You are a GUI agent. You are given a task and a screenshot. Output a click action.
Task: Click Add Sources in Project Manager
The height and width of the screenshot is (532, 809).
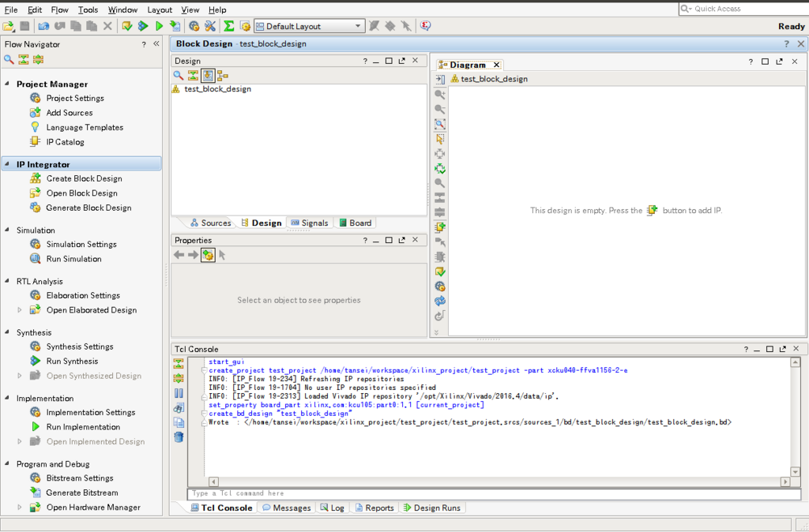tap(70, 112)
